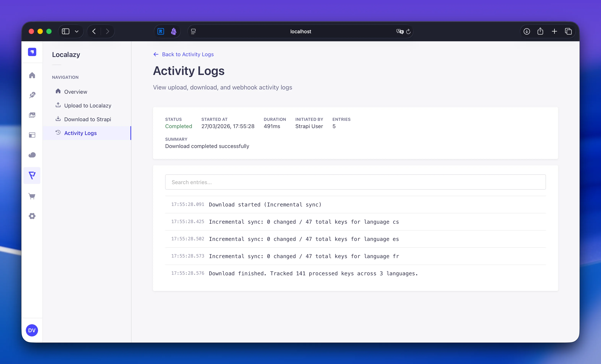Click the Strapi logo at top

[32, 52]
